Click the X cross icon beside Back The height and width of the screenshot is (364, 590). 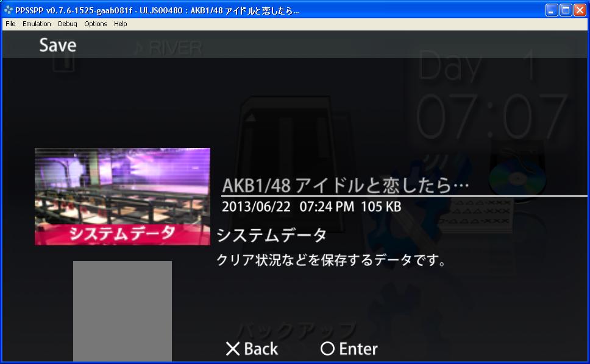tap(233, 349)
